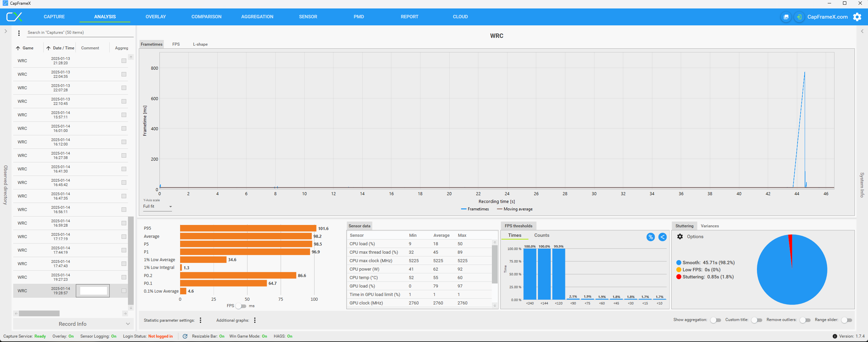Click the percent icon in FPS thresholds

pyautogui.click(x=650, y=237)
